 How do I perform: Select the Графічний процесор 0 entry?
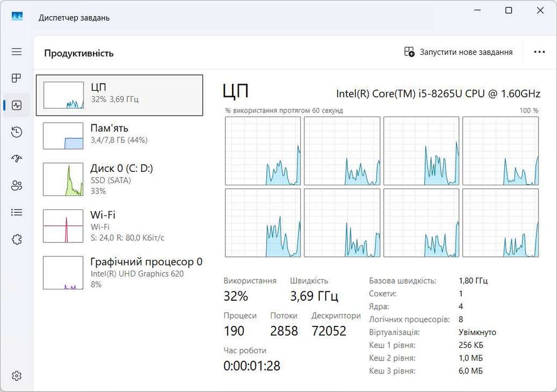pos(119,273)
